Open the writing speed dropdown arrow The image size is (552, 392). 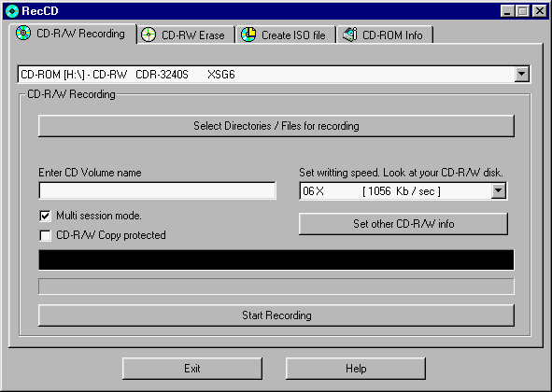[x=498, y=191]
